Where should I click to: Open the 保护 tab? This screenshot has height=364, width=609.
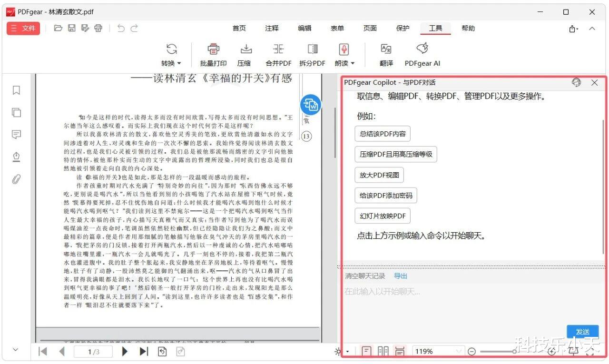pyautogui.click(x=403, y=28)
